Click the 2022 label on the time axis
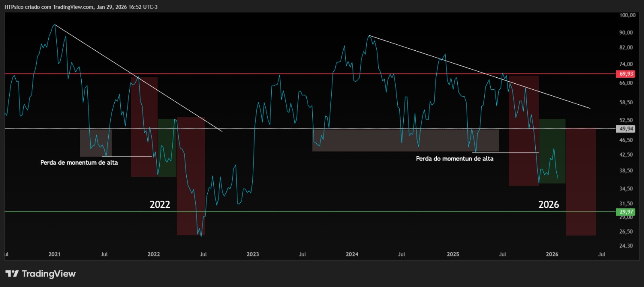 point(153,254)
